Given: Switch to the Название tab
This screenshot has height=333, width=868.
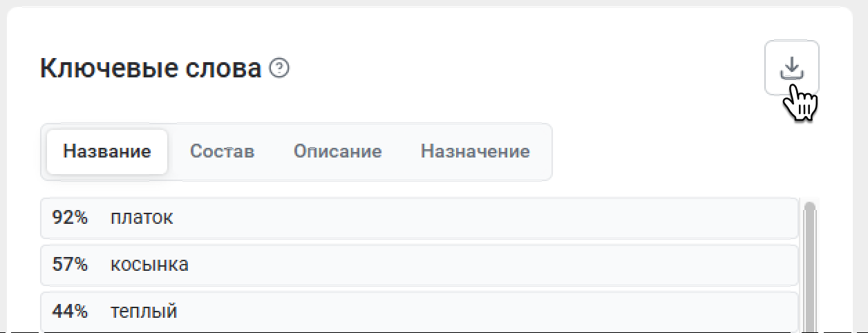Looking at the screenshot, I should [107, 151].
